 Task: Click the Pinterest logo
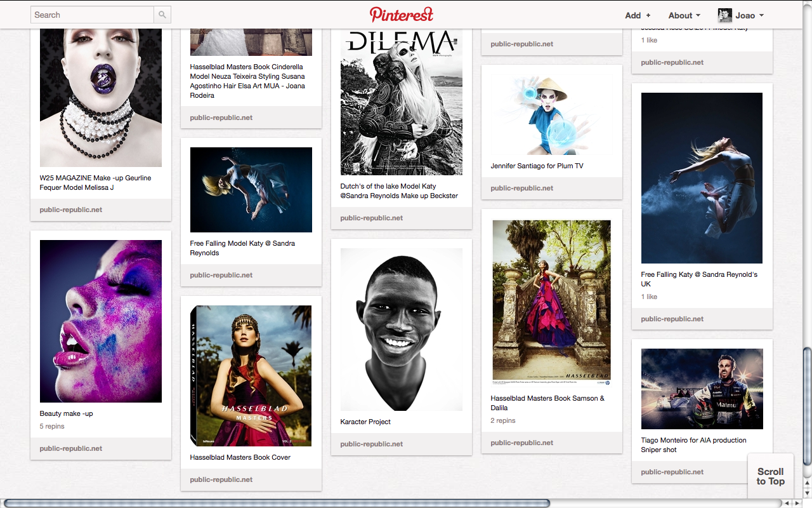[x=401, y=14]
